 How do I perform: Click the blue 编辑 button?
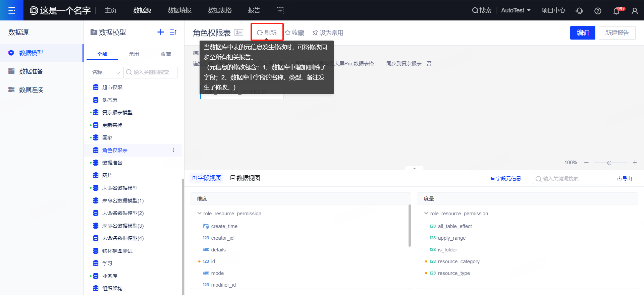click(x=583, y=33)
